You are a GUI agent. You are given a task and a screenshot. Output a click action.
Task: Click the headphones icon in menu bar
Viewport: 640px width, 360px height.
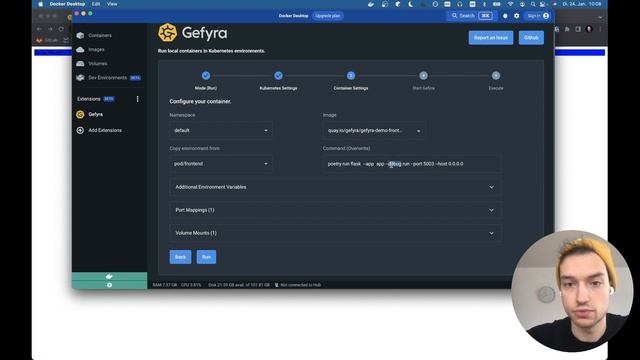click(x=460, y=4)
